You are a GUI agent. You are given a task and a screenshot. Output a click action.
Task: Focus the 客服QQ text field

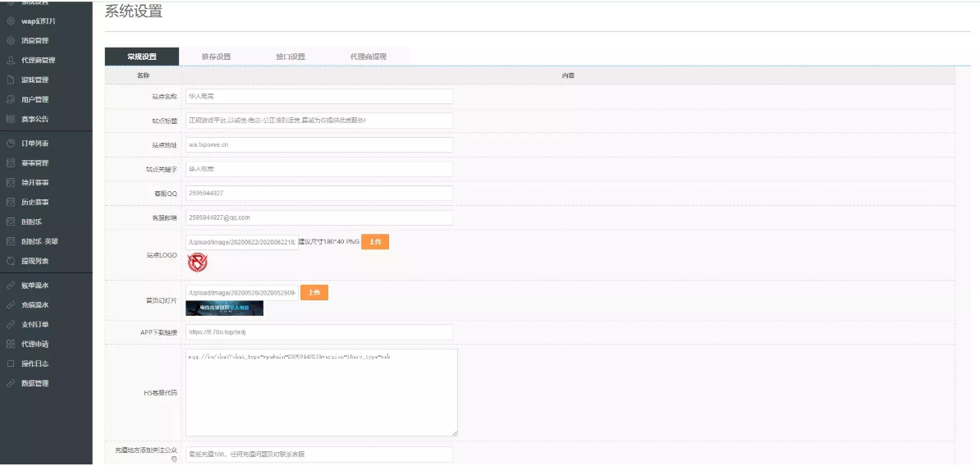tap(318, 194)
